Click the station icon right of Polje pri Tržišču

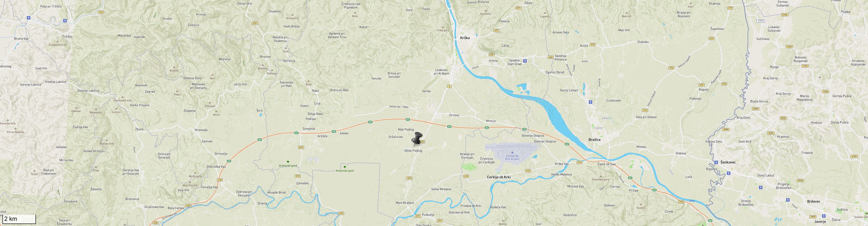65,21
